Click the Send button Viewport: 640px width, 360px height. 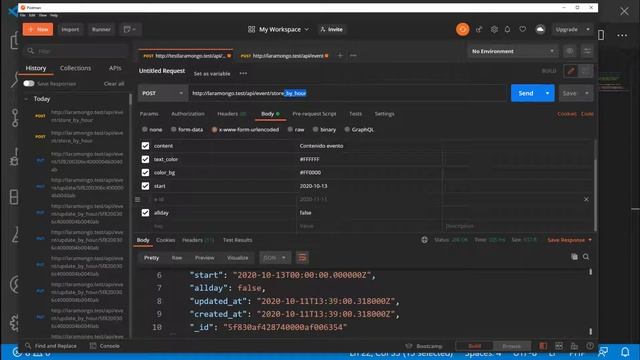(526, 93)
